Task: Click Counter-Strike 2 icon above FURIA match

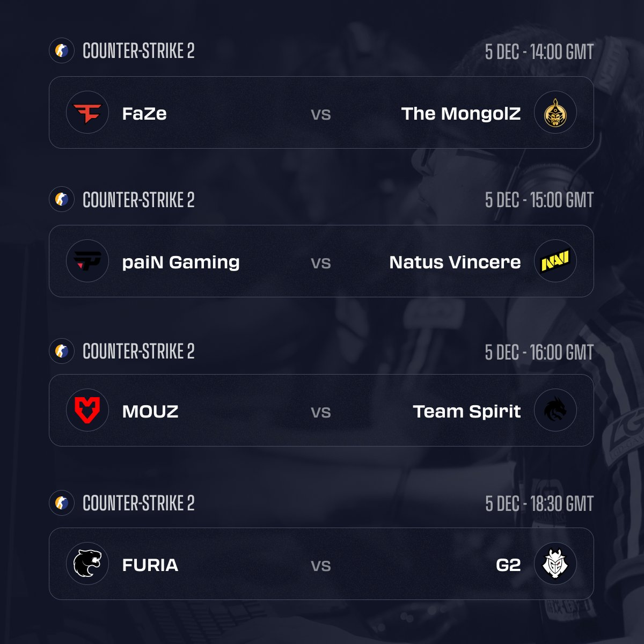Action: pyautogui.click(x=61, y=503)
